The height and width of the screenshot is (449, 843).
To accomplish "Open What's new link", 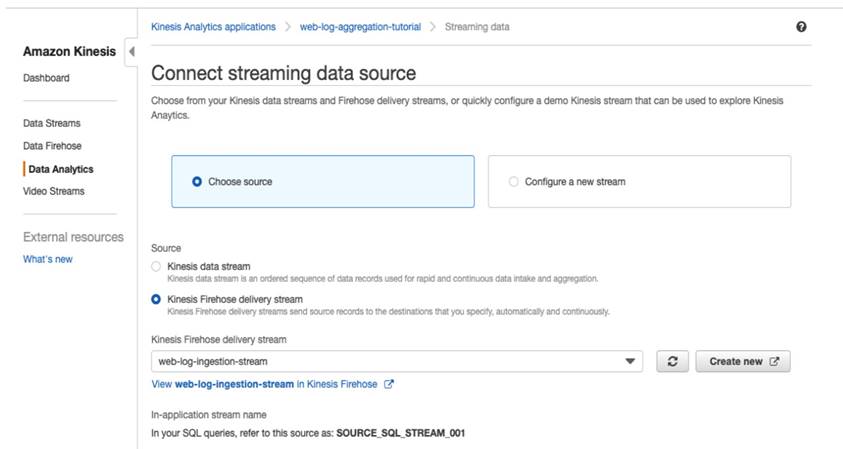I will 48,259.
